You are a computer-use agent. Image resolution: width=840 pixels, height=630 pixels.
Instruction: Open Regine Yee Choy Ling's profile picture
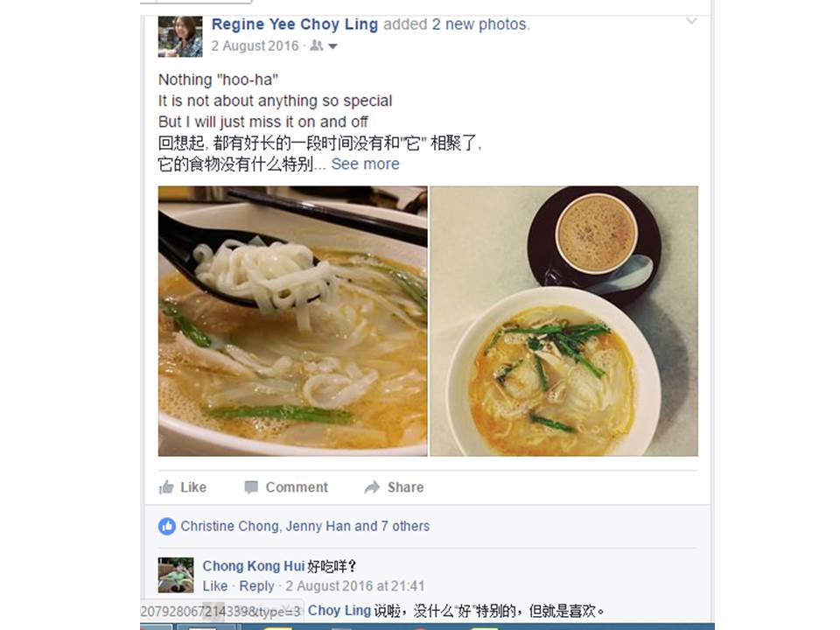pos(180,37)
